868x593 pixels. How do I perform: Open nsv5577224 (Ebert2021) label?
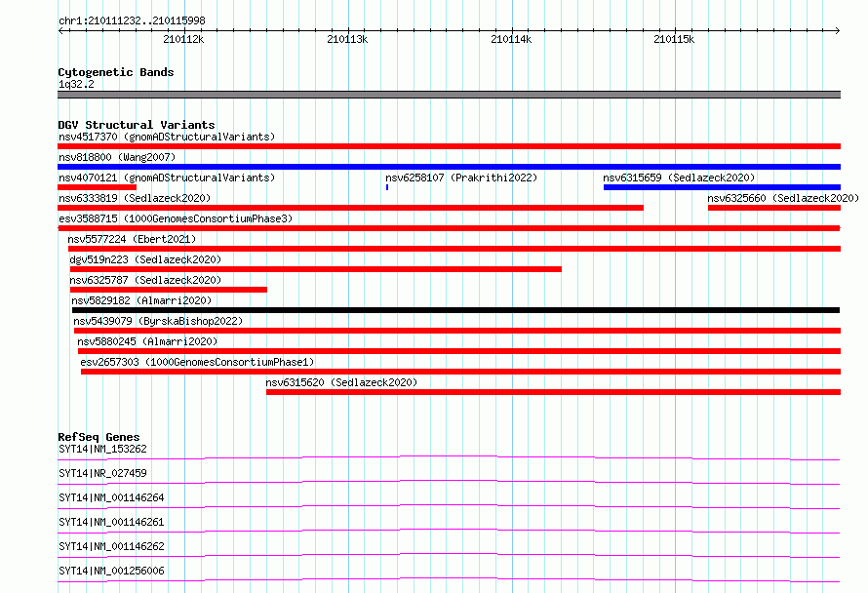tap(132, 239)
